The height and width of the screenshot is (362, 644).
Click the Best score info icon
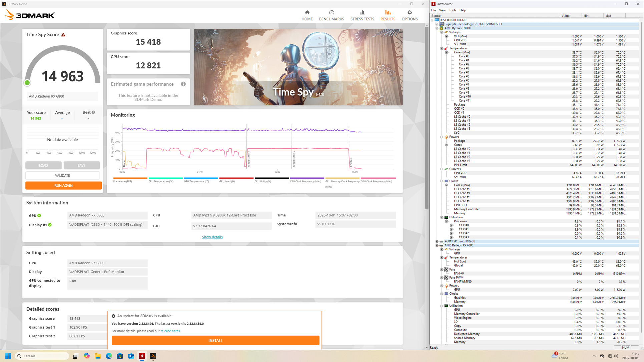pos(93,112)
